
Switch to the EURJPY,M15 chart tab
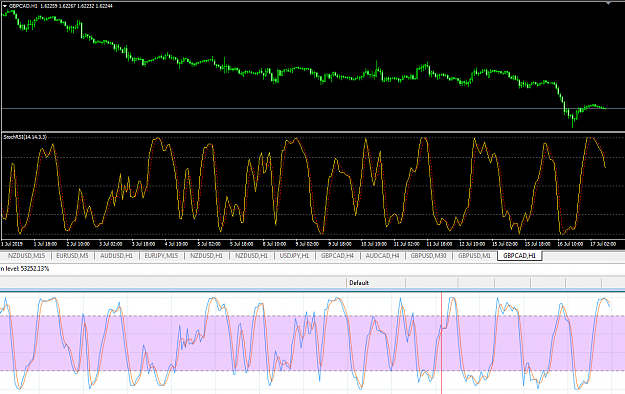(x=161, y=256)
